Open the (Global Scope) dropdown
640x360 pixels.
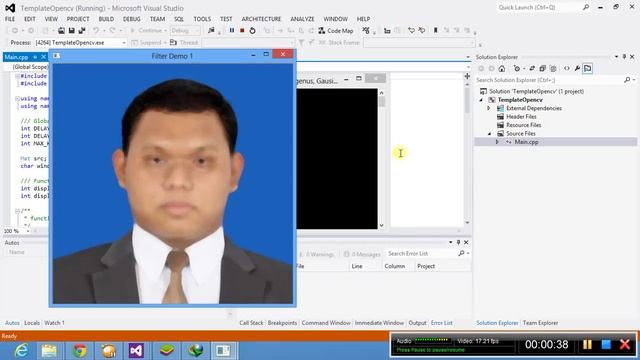coord(27,67)
